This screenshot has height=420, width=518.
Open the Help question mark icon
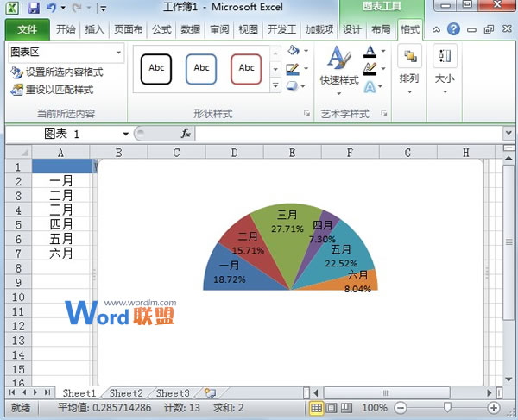453,29
